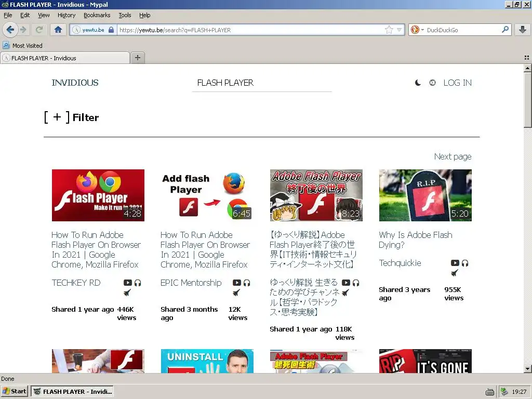Go back with the browser Back arrow
532x399 pixels.
10,30
